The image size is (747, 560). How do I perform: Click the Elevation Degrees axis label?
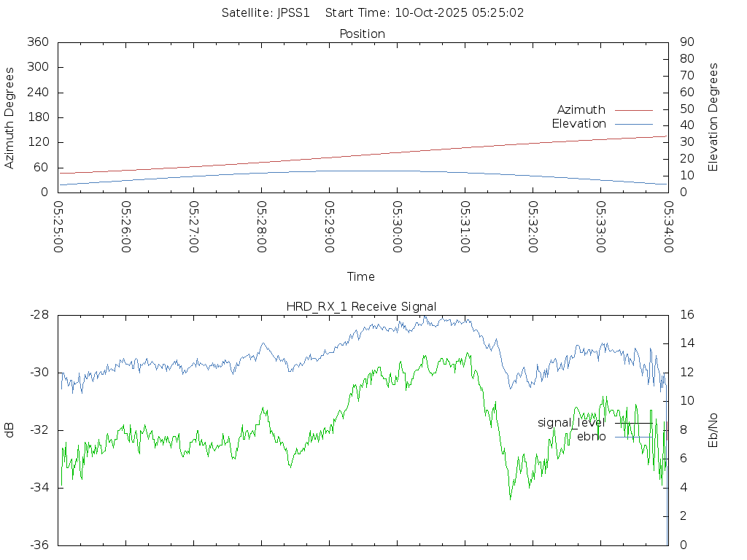[713, 117]
